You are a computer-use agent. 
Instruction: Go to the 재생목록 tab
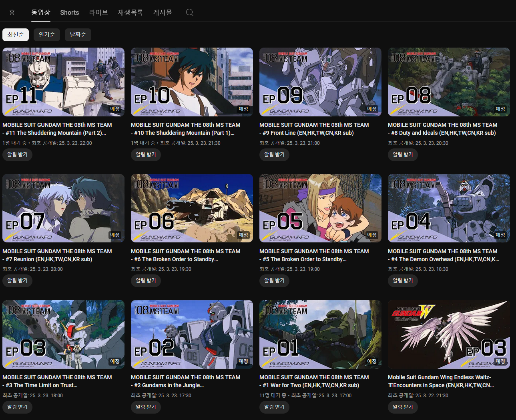[130, 12]
